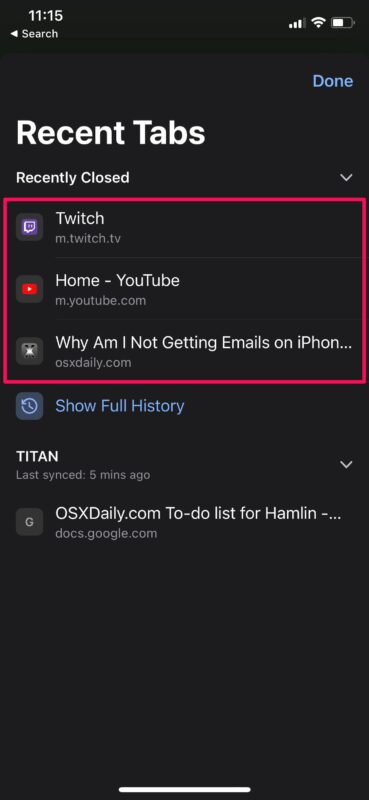Tap the home indicator bar
369x800 pixels.
(x=185, y=789)
